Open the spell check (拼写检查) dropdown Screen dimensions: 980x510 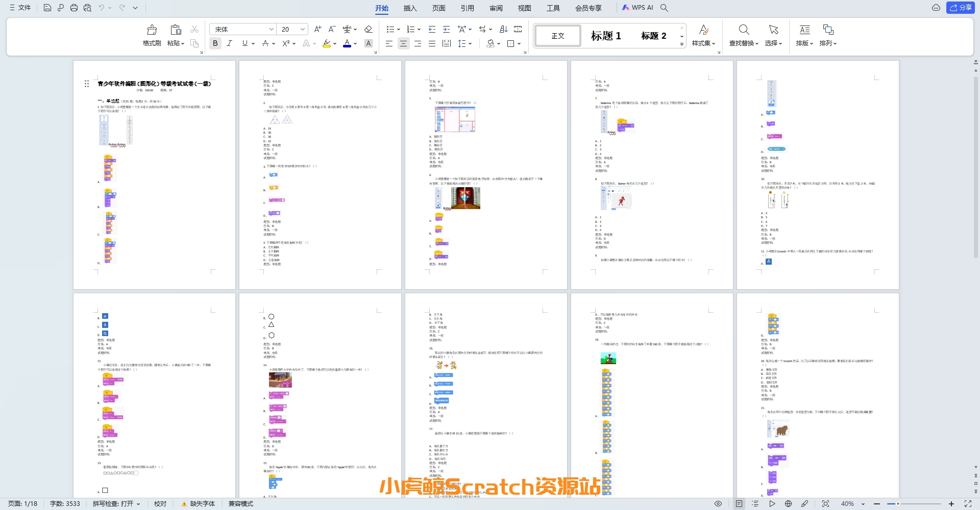(116, 504)
